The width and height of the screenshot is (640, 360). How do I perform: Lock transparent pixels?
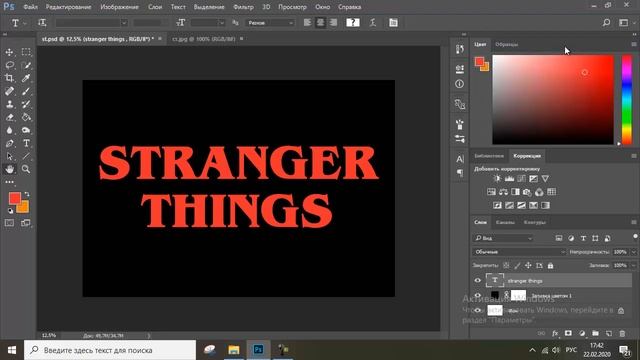[506, 265]
